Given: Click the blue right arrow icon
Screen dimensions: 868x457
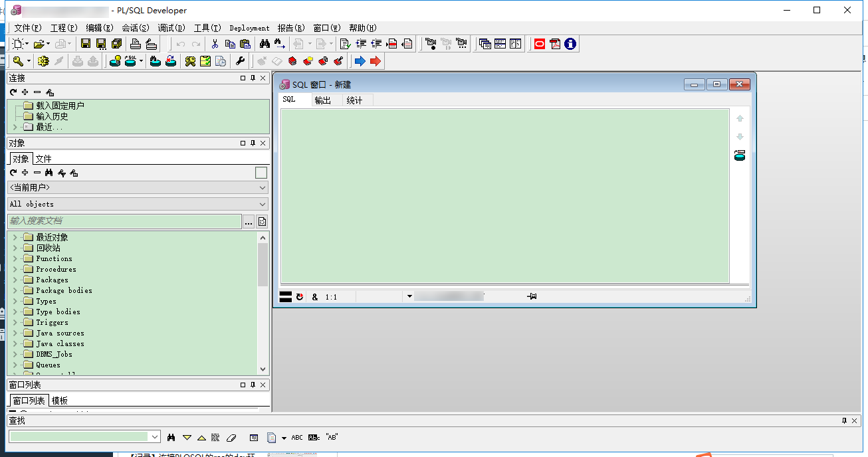Looking at the screenshot, I should coord(360,61).
